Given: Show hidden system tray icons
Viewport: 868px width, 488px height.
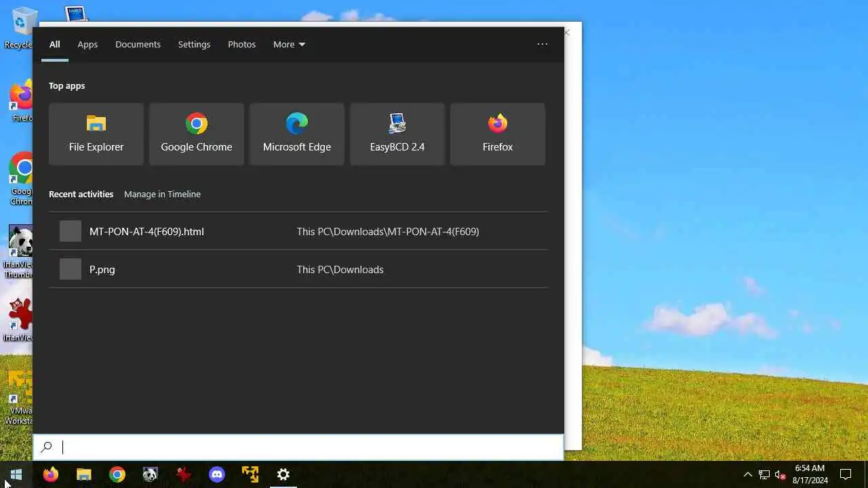Looking at the screenshot, I should 748,474.
